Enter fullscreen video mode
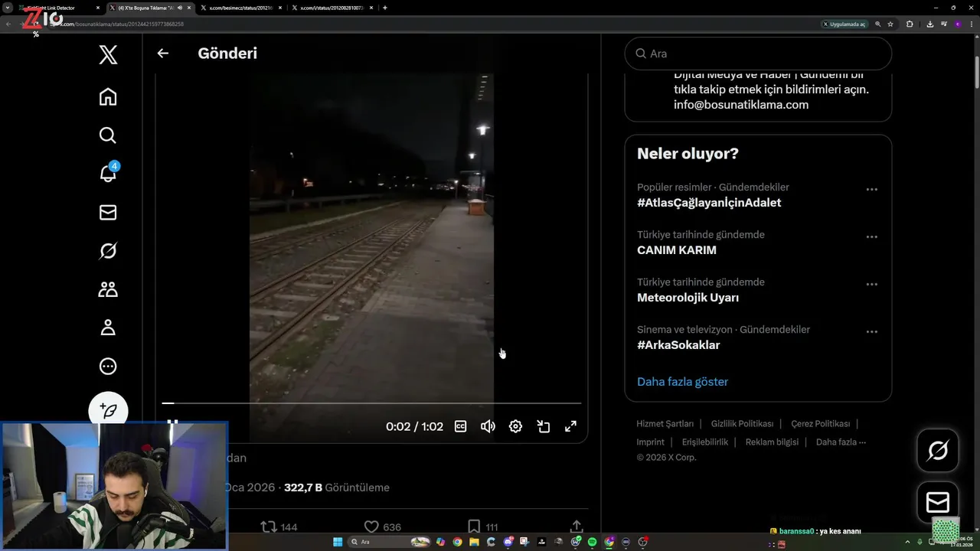The height and width of the screenshot is (551, 980). [x=570, y=426]
